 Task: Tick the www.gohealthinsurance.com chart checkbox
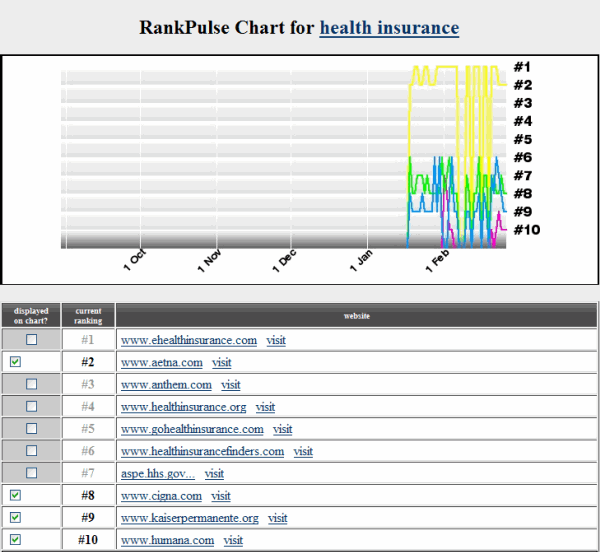[x=31, y=428]
